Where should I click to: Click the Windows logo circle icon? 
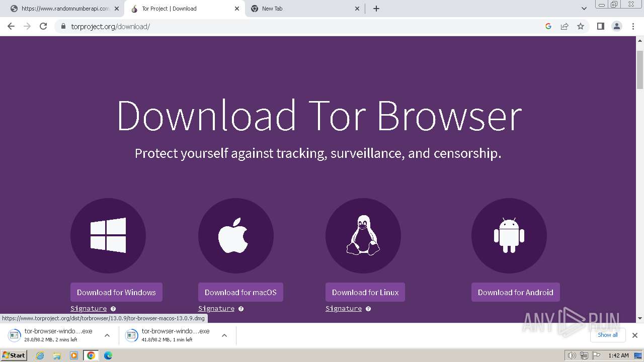tap(108, 235)
